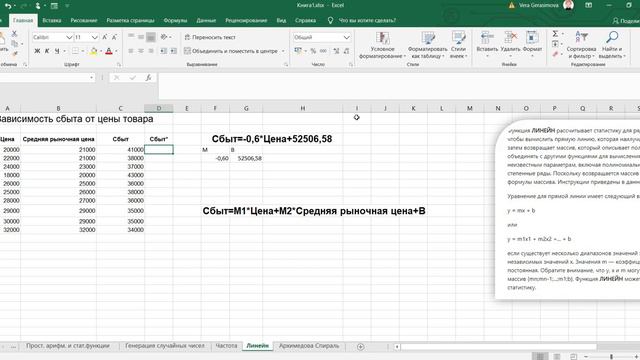Open Форматировать как таблицу gallery
The image size is (640, 360).
[x=427, y=45]
